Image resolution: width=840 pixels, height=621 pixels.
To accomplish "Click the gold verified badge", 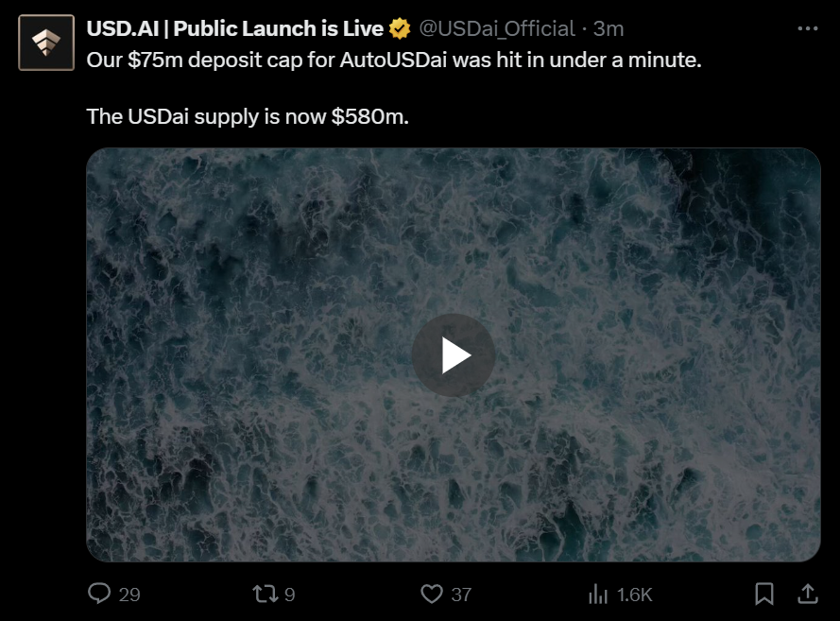I will point(400,28).
